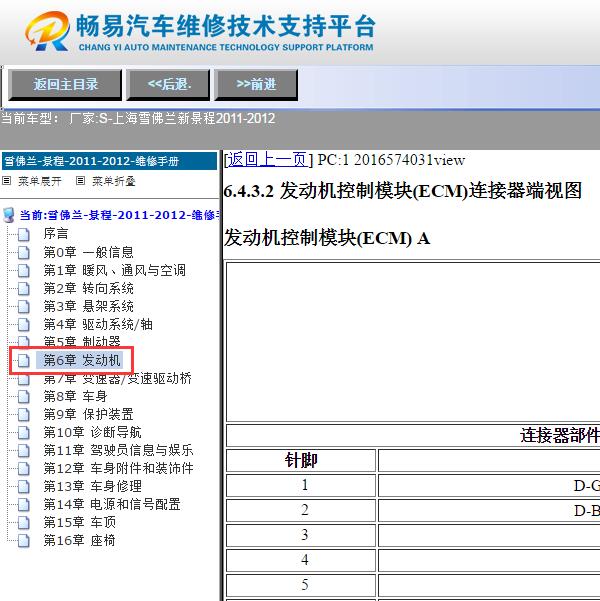Open 第11章 驾驶员信息与娱乐 chapter
This screenshot has width=600, height=601.
tap(118, 450)
